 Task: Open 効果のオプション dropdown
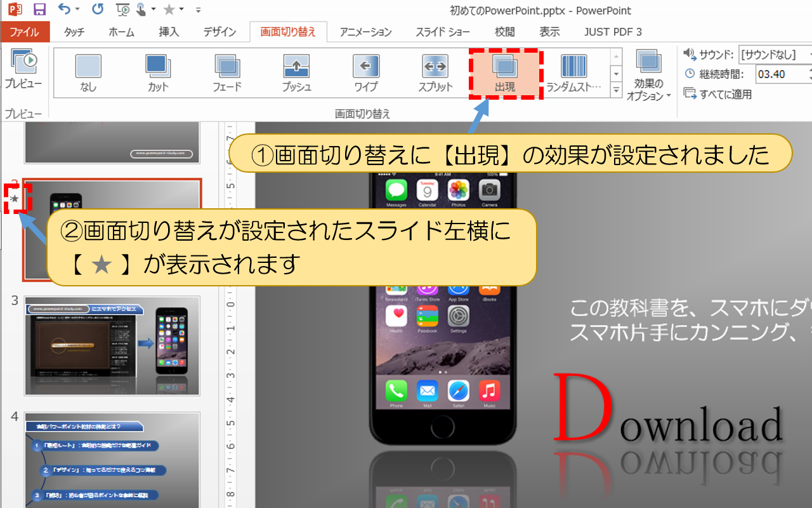point(648,75)
